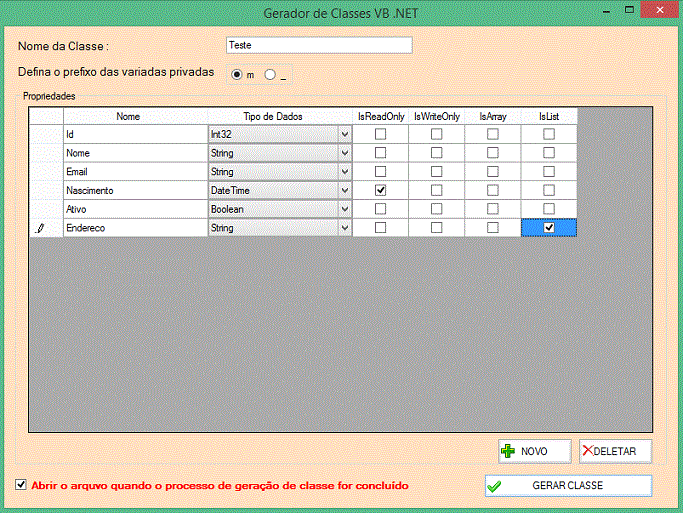Uncheck IsList checkbox for Endereco
This screenshot has width=683, height=513.
click(x=549, y=228)
